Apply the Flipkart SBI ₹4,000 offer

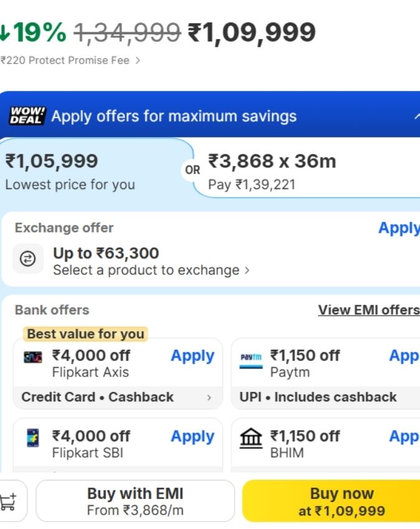[192, 436]
